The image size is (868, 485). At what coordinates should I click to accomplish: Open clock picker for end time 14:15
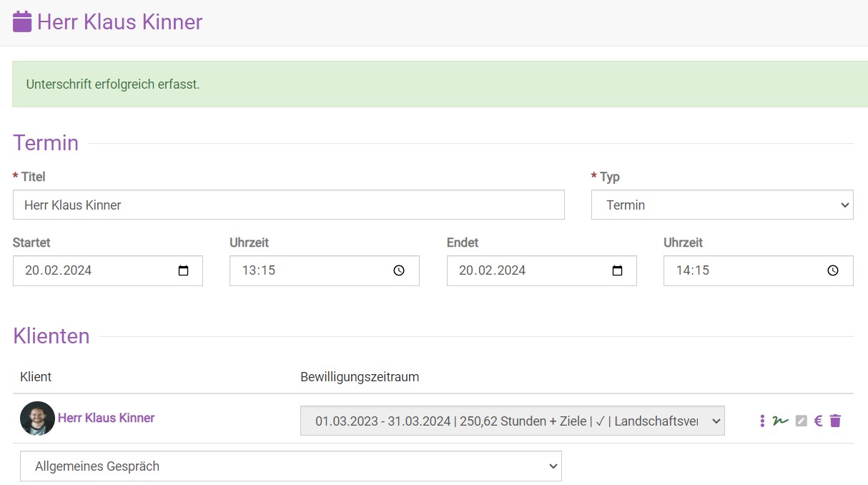tap(833, 271)
